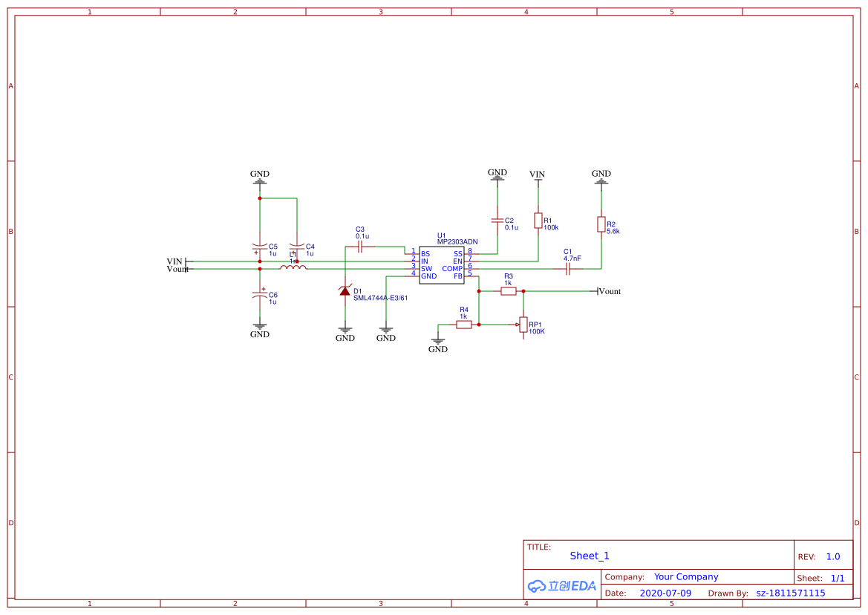Select the C2 0.1u capacitor symbol
Viewport: 868px width, 615px height.
tap(497, 221)
